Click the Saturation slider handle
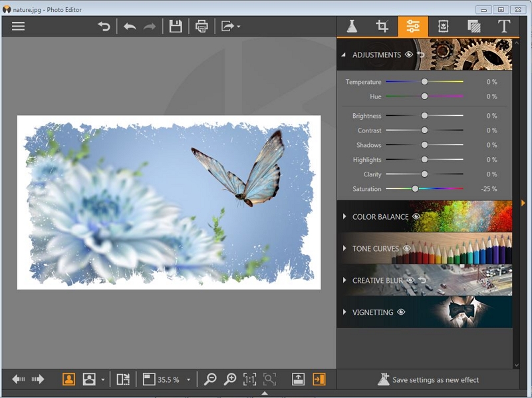Viewport: 532px width, 398px height. click(x=415, y=189)
